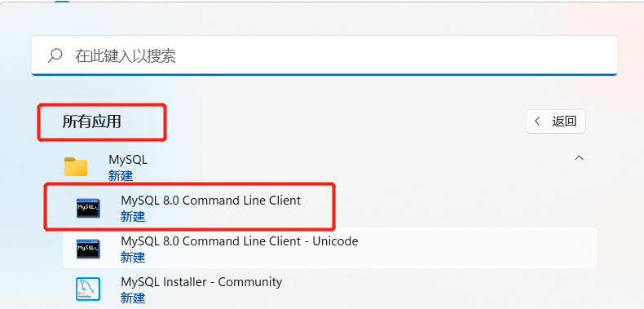The height and width of the screenshot is (309, 644).
Task: Open MySQL 8.0 Command Line Client - Unicode
Action: point(330,248)
